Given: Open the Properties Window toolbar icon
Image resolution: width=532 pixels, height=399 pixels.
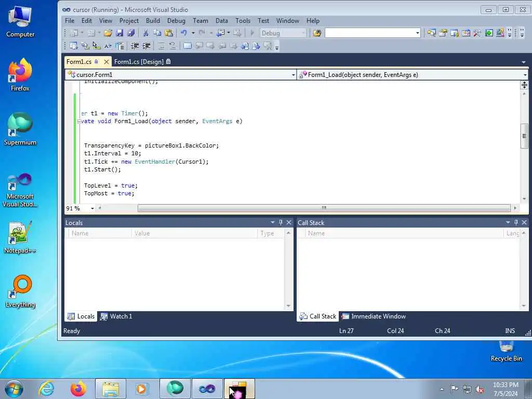Looking at the screenshot, I should pyautogui.click(x=443, y=33).
